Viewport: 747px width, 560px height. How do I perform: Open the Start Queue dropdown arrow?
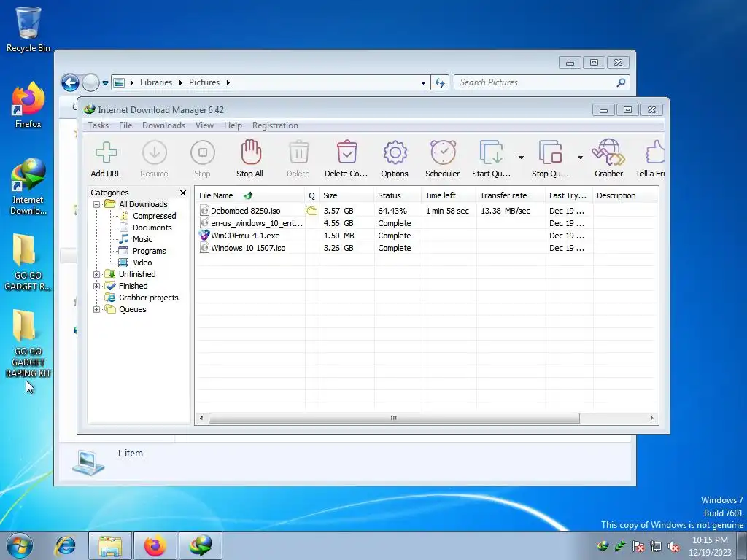pyautogui.click(x=521, y=157)
